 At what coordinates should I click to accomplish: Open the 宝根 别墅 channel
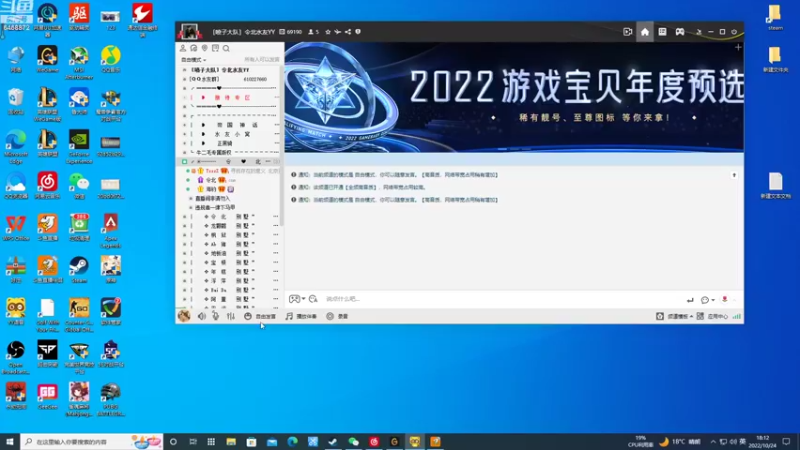click(230, 262)
